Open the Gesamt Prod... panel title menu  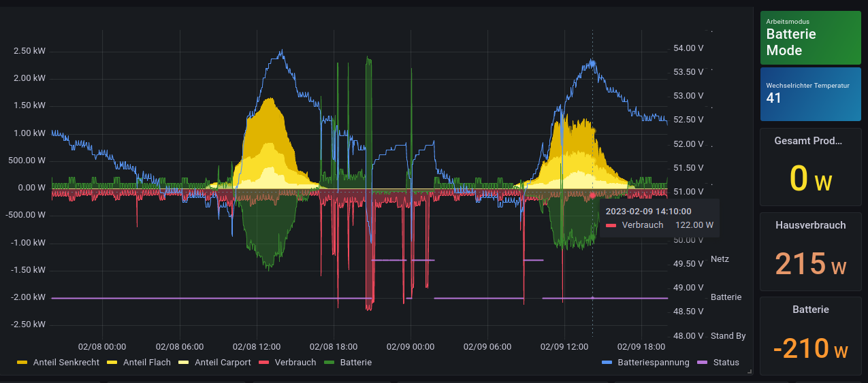[810, 141]
